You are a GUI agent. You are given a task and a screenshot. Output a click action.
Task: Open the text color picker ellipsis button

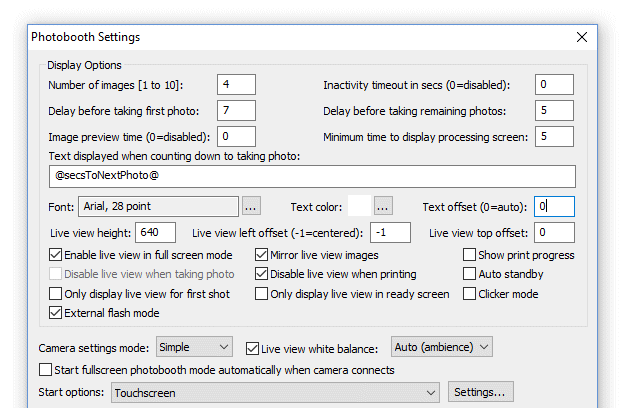coord(383,207)
